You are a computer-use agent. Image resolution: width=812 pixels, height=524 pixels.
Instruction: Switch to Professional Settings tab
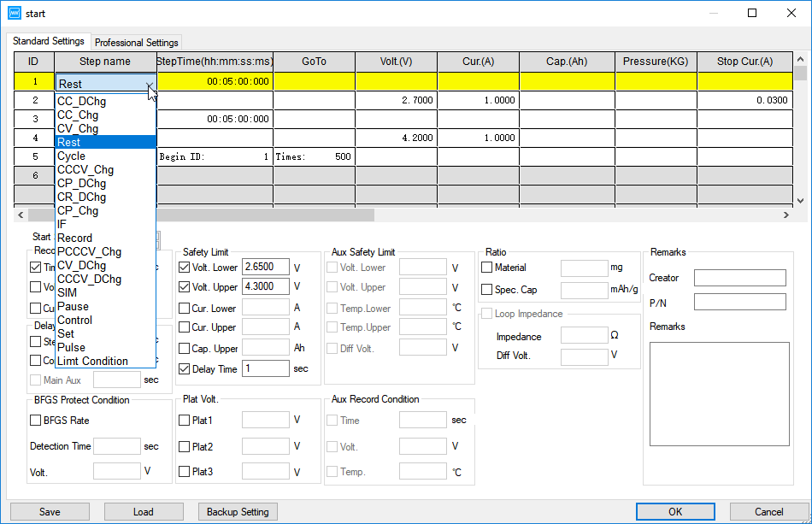pos(136,43)
